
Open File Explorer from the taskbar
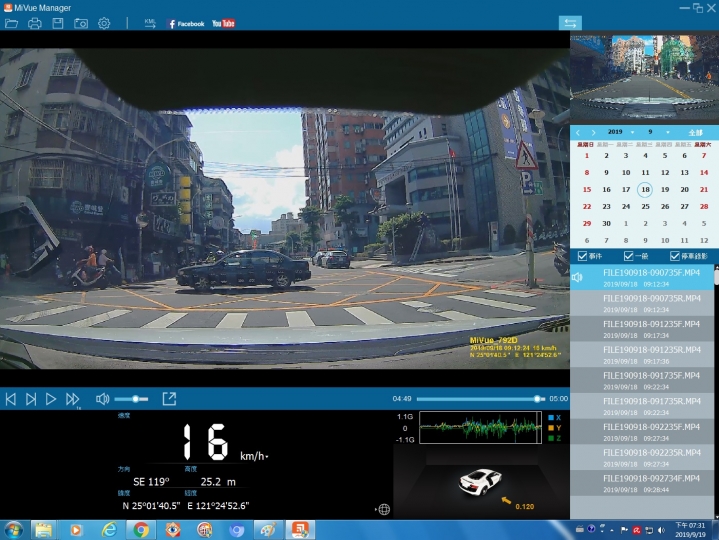44,530
